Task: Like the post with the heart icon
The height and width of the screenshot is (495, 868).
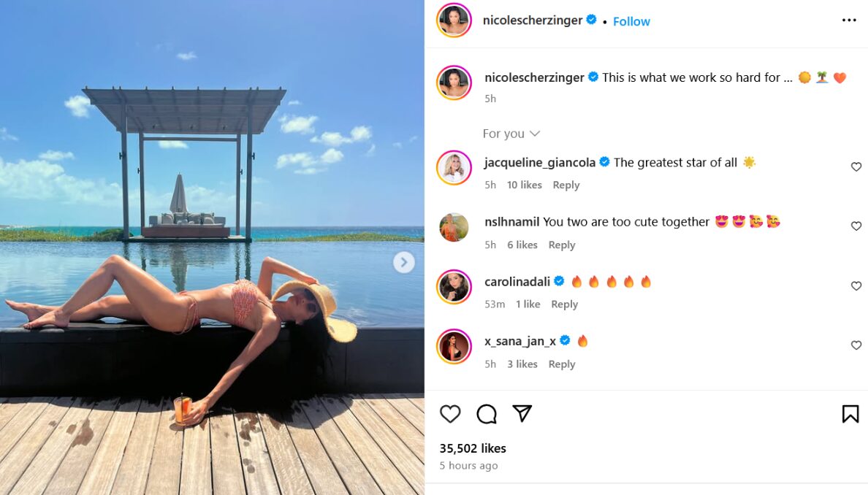Action: click(x=450, y=414)
